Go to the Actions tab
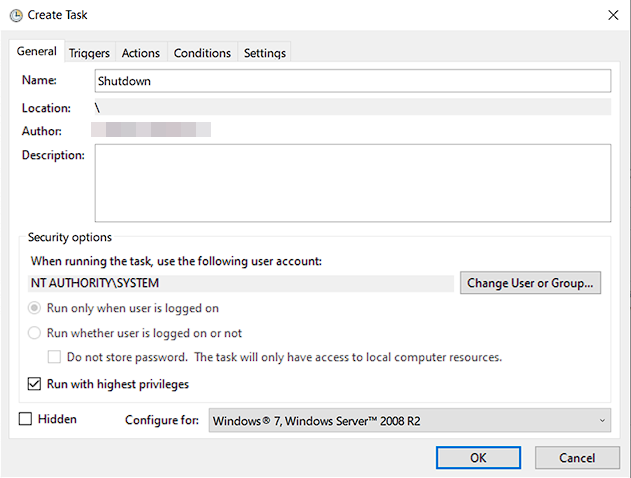The image size is (631, 478). (141, 53)
